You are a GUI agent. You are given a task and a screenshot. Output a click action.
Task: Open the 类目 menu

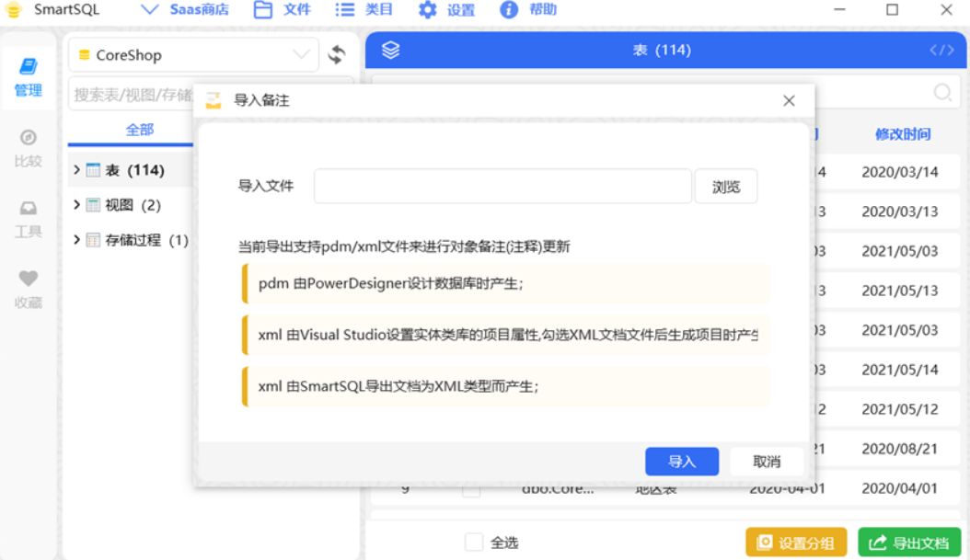tap(364, 10)
